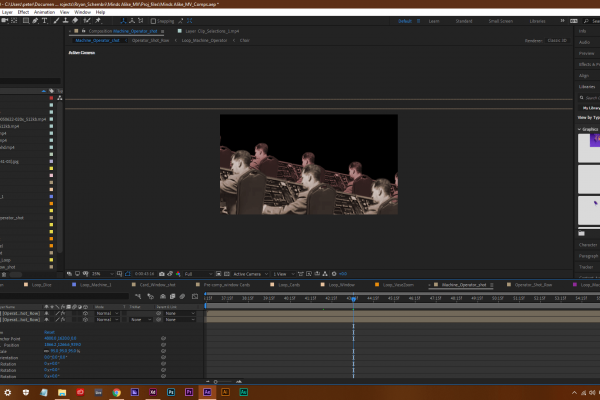Viewport: 600px width, 400px height.
Task: Select the Pen tool
Action: 35,21
